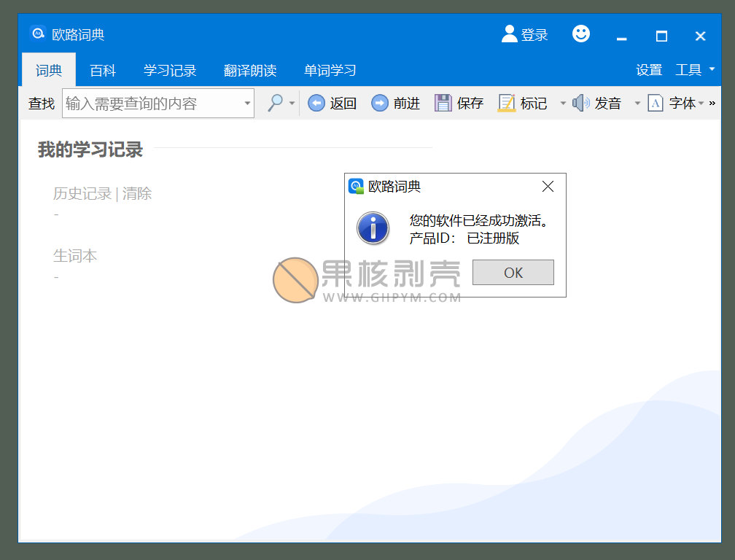Click the 返回 back arrow icon

point(316,104)
